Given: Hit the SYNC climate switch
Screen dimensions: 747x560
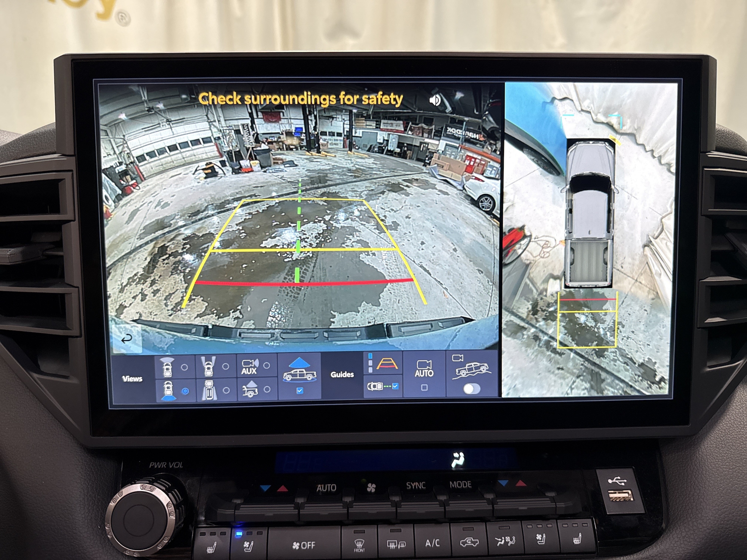Looking at the screenshot, I should coord(416,486).
